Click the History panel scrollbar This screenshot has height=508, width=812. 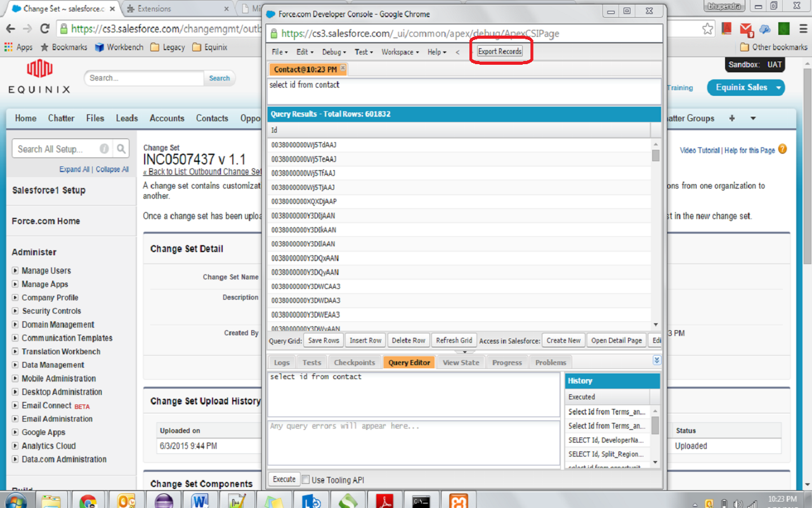pos(655,437)
